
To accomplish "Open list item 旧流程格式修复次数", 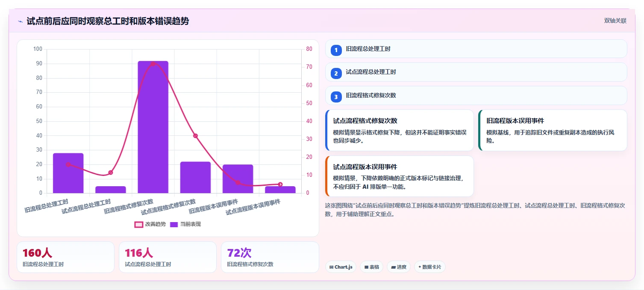I will pos(476,96).
